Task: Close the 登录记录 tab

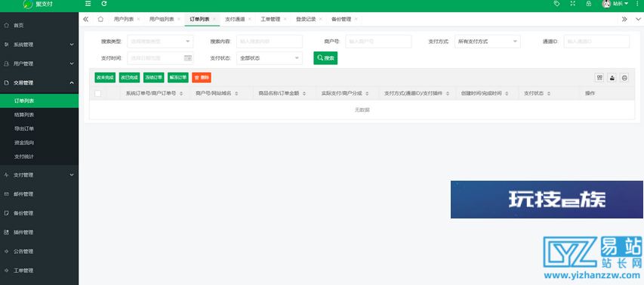Action: point(321,20)
